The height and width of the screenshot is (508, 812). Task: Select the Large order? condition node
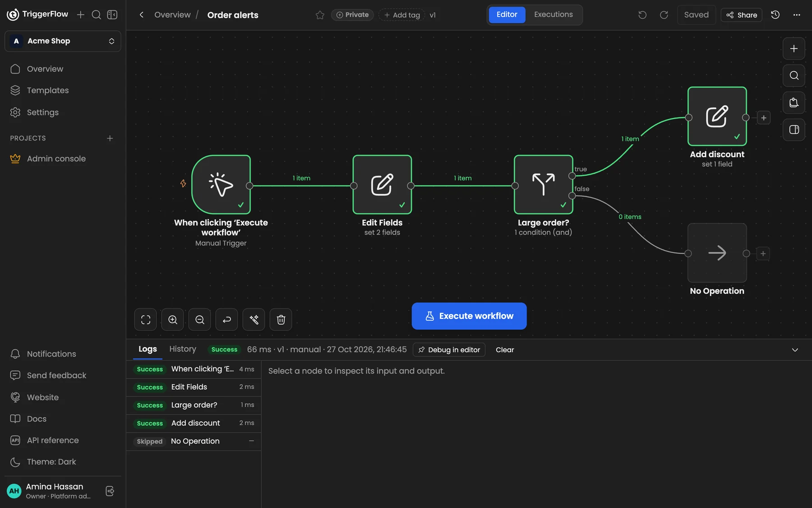(x=544, y=185)
